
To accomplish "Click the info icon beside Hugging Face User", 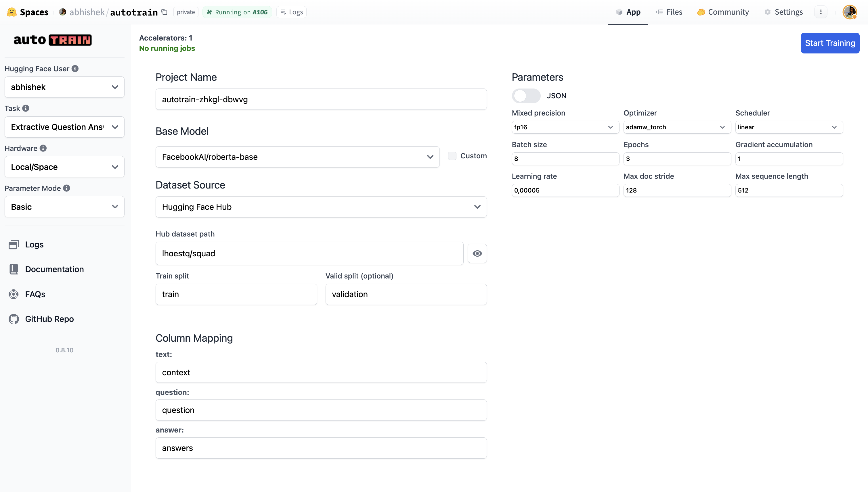I will [75, 69].
